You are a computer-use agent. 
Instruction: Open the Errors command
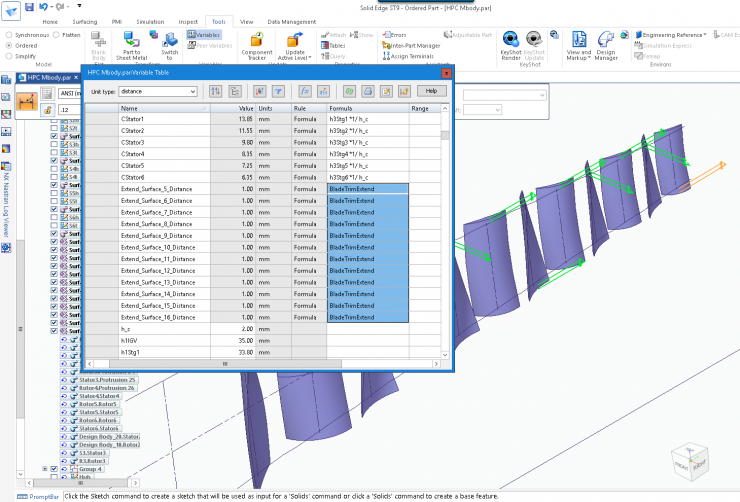pos(394,35)
